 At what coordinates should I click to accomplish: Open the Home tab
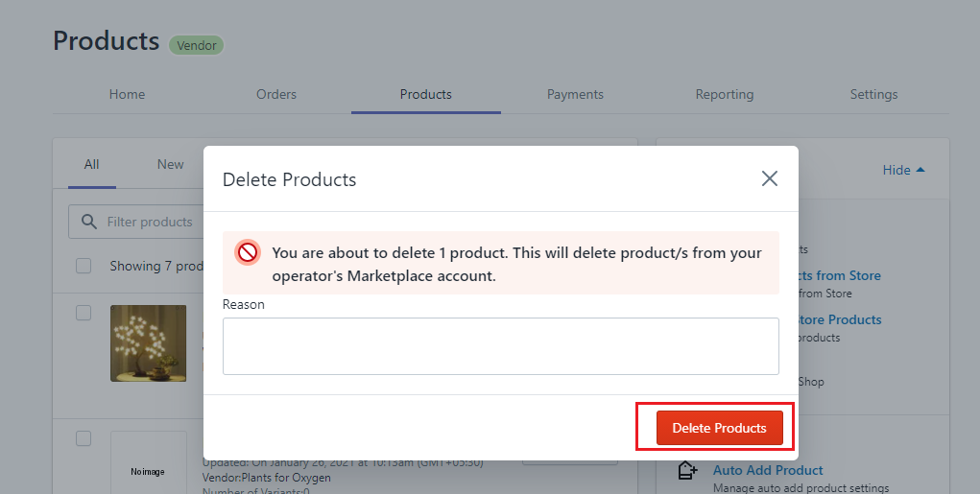(127, 94)
